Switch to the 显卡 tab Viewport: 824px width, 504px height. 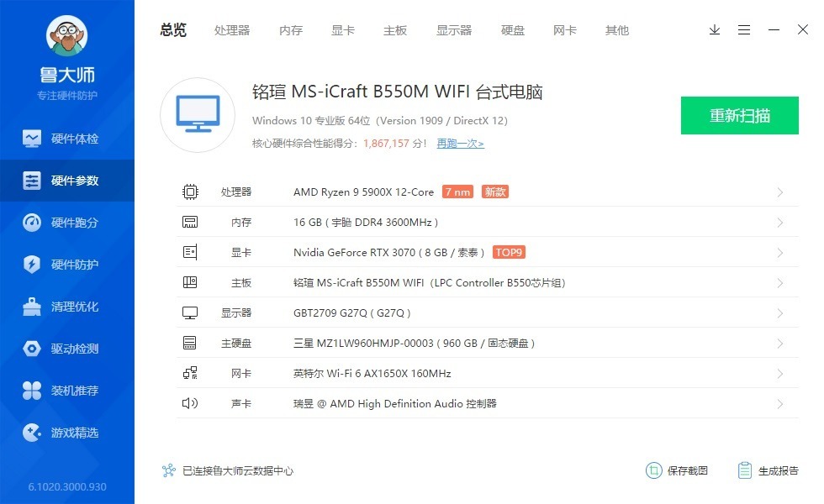pyautogui.click(x=343, y=30)
